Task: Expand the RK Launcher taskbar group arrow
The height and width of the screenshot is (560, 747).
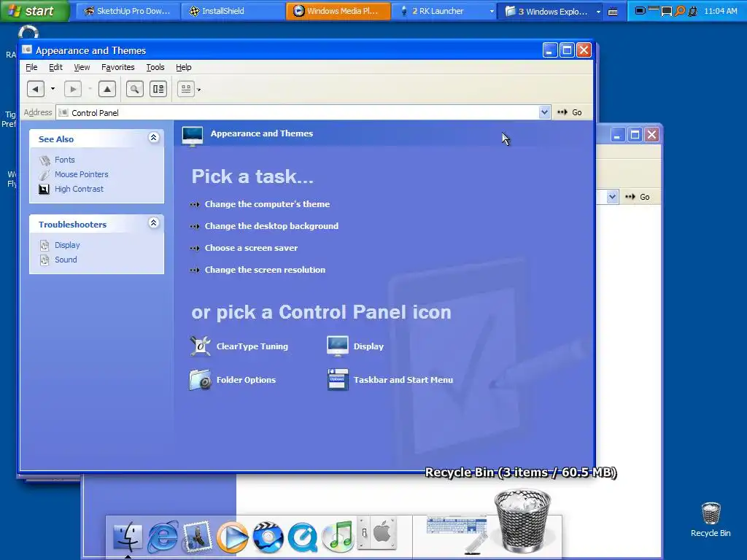Action: coord(492,11)
